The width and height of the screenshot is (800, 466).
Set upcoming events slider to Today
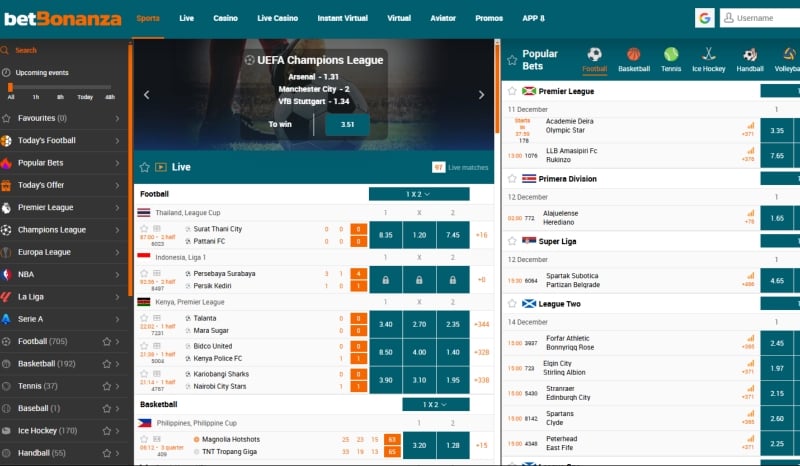[x=85, y=97]
